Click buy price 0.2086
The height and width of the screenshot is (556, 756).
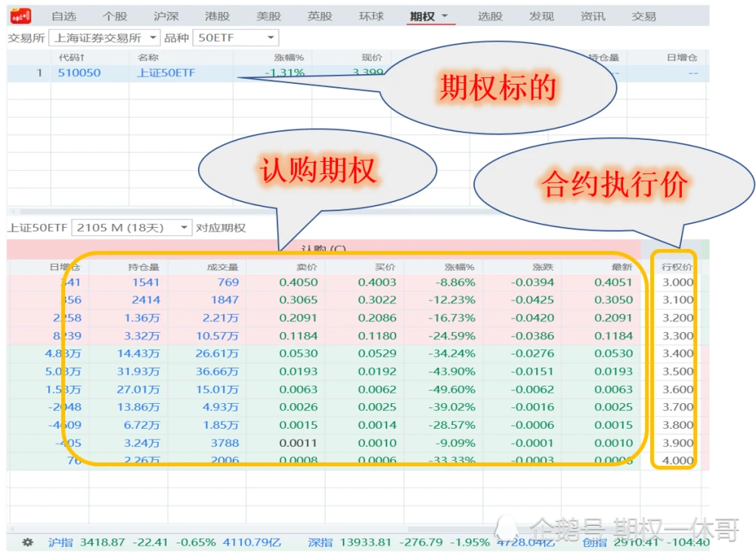pyautogui.click(x=377, y=318)
